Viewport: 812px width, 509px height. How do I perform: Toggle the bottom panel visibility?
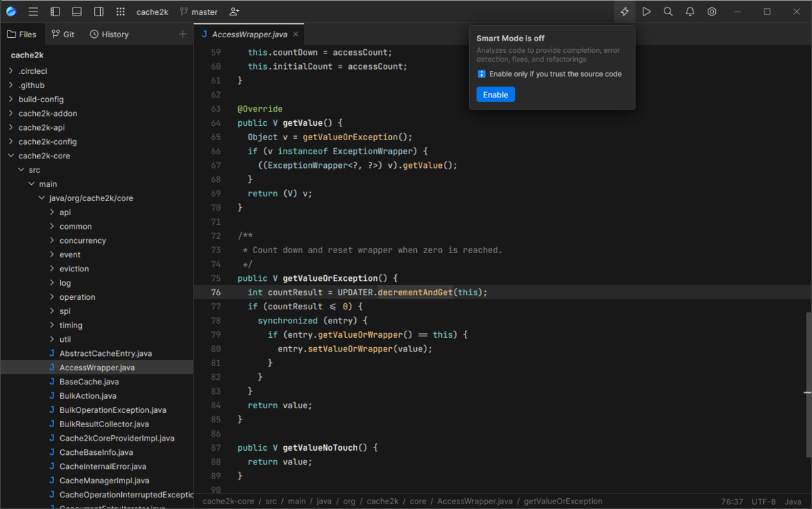click(x=77, y=12)
